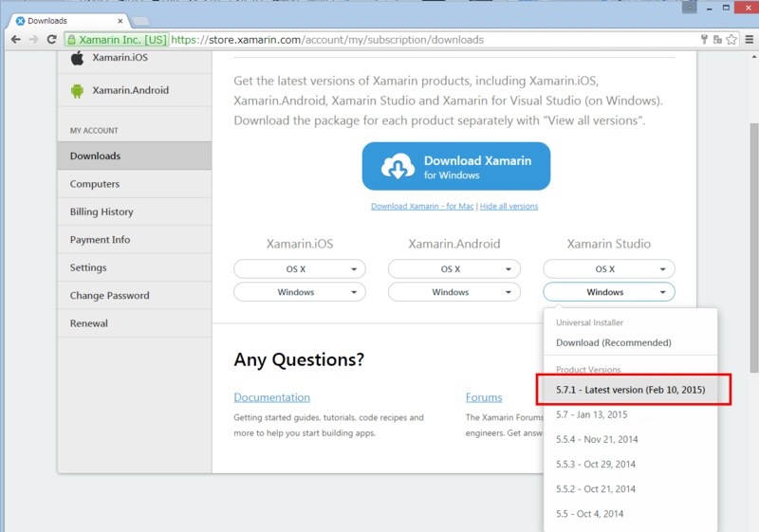Image resolution: width=759 pixels, height=532 pixels.
Task: Click the saved-password key icon in address bar
Action: [704, 40]
